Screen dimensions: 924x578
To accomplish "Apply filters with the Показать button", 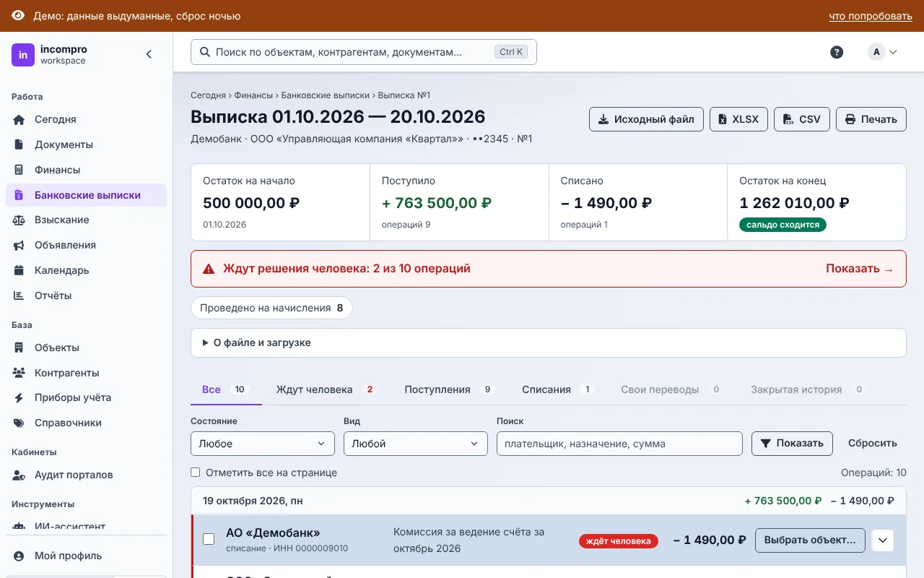I will point(792,444).
